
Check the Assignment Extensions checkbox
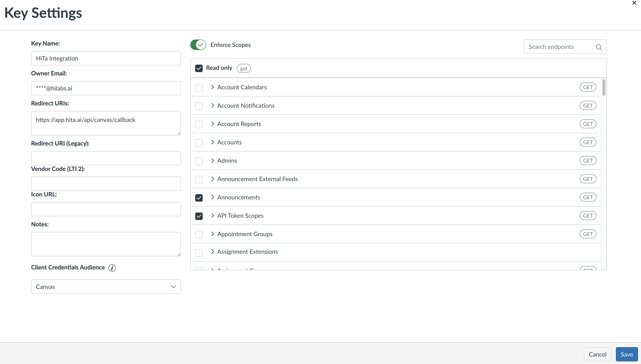click(x=199, y=253)
